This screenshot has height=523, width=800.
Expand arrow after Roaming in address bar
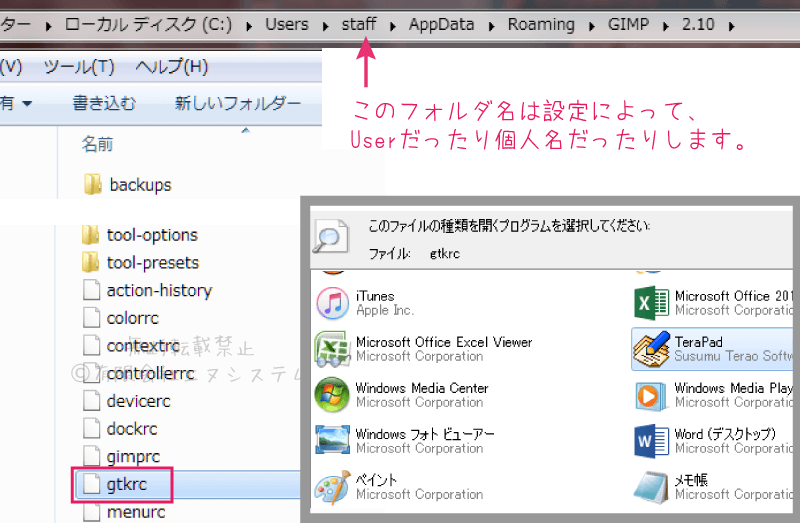point(591,26)
